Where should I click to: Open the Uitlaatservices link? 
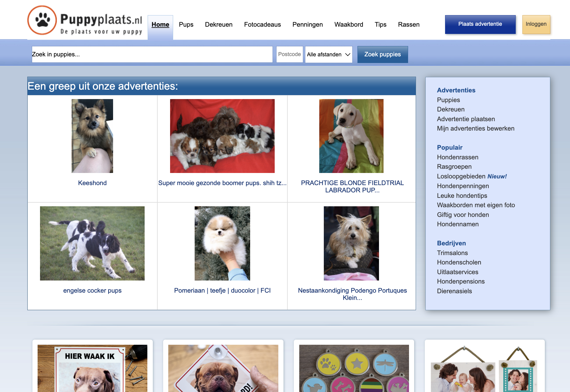458,272
